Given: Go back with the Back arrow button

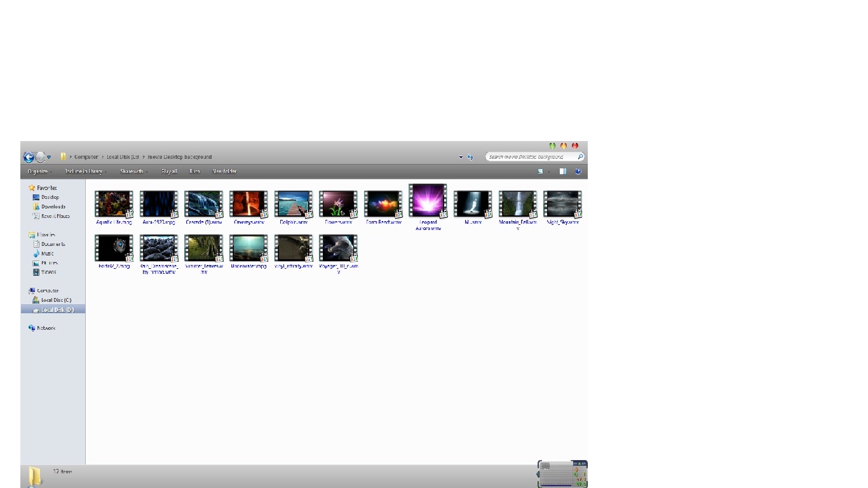Looking at the screenshot, I should click(29, 157).
